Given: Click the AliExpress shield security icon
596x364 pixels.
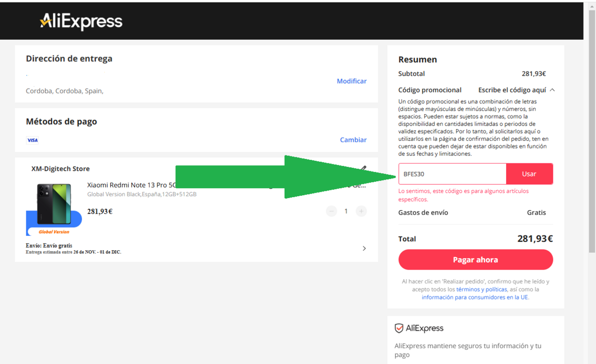Looking at the screenshot, I should [x=399, y=328].
